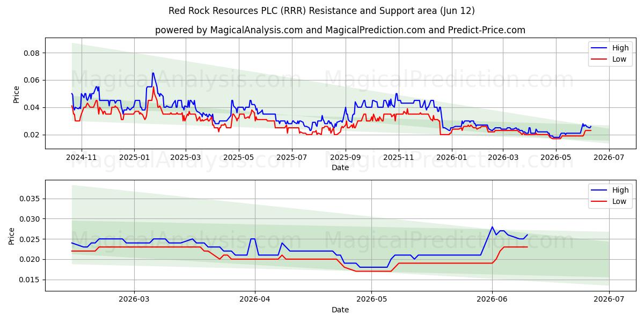The image size is (644, 322).
Task: Click the '0.025' y-axis tick label
Action: (31, 239)
